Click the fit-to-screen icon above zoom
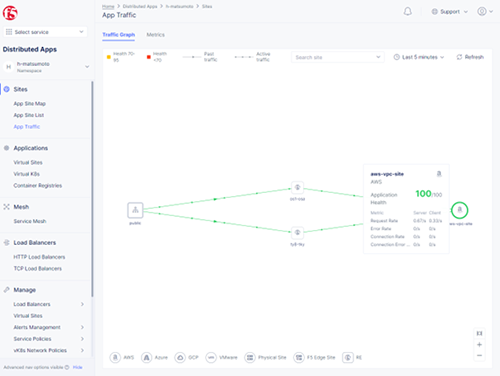The width and height of the screenshot is (500, 376). coord(479,333)
